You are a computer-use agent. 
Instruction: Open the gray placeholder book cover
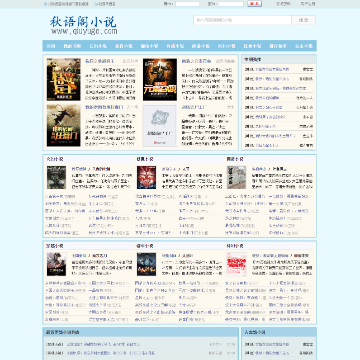[160, 126]
